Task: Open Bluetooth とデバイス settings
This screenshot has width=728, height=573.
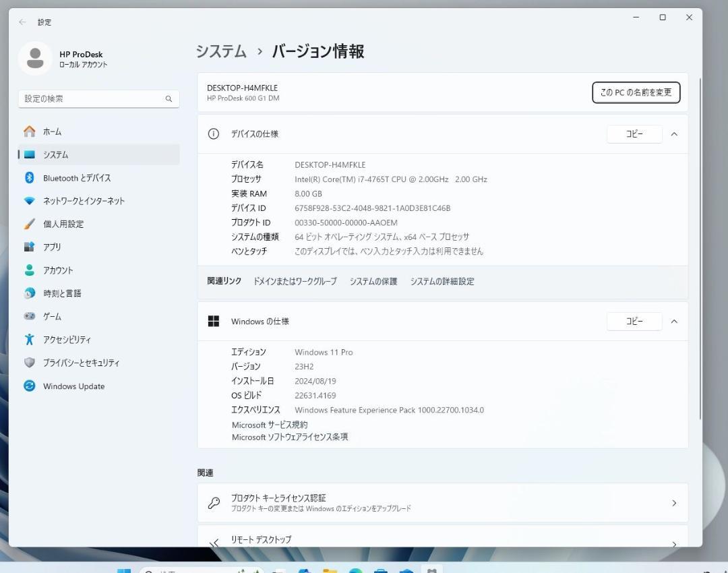Action: click(98, 178)
